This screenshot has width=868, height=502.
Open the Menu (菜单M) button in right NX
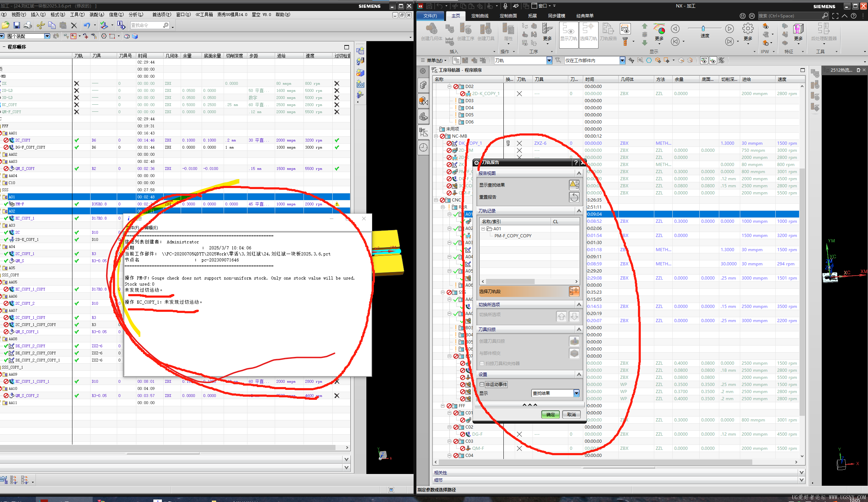[433, 60]
